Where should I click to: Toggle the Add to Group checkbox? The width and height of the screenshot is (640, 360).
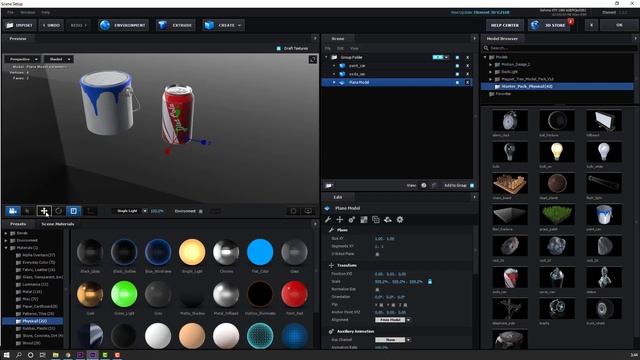pyautogui.click(x=472, y=186)
